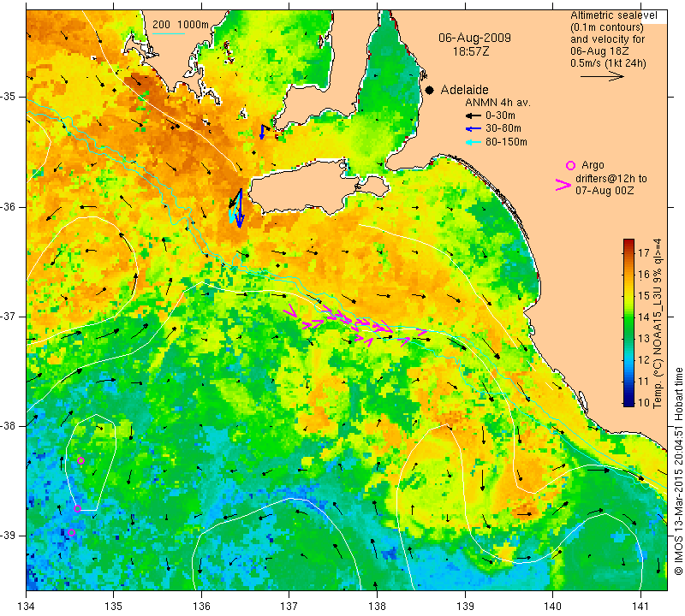Click the 'Altimetric sealevel' legend text
Image resolution: width=685 pixels, height=616 pixels.
(613, 15)
